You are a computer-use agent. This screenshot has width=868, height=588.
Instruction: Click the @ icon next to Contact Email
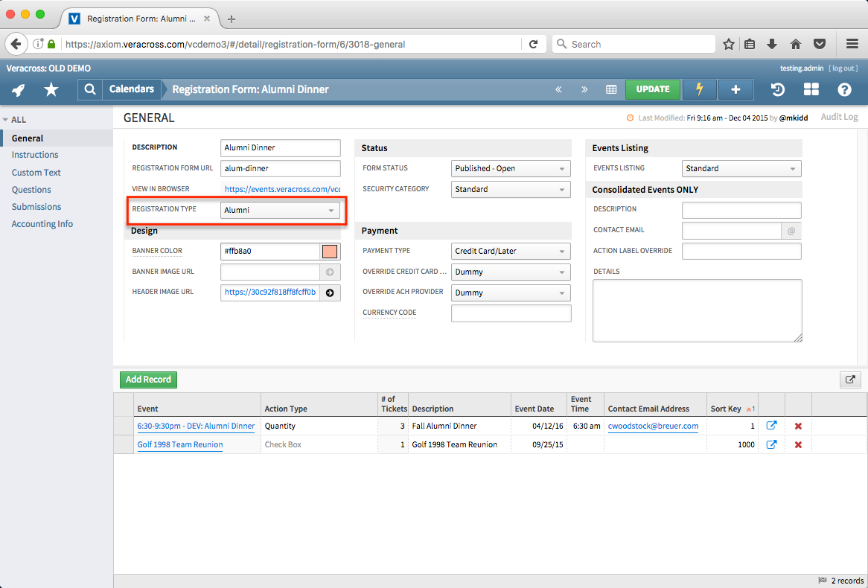pos(791,231)
